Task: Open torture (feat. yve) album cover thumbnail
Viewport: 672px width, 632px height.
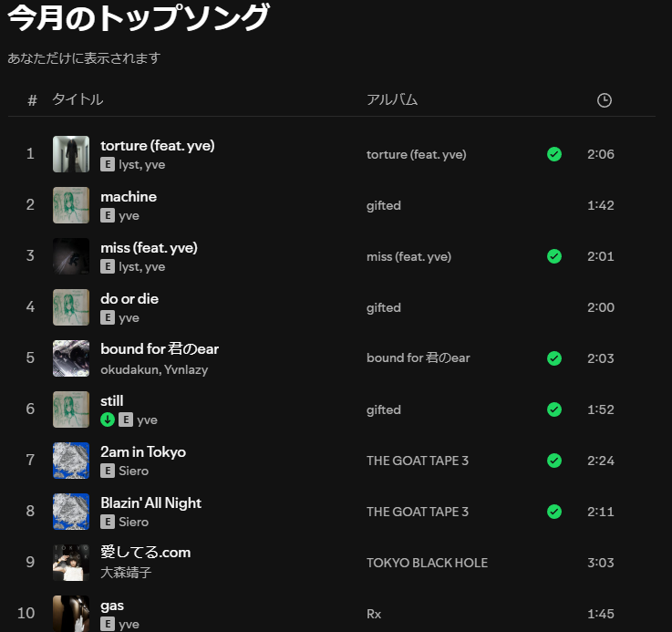Action: (x=71, y=154)
